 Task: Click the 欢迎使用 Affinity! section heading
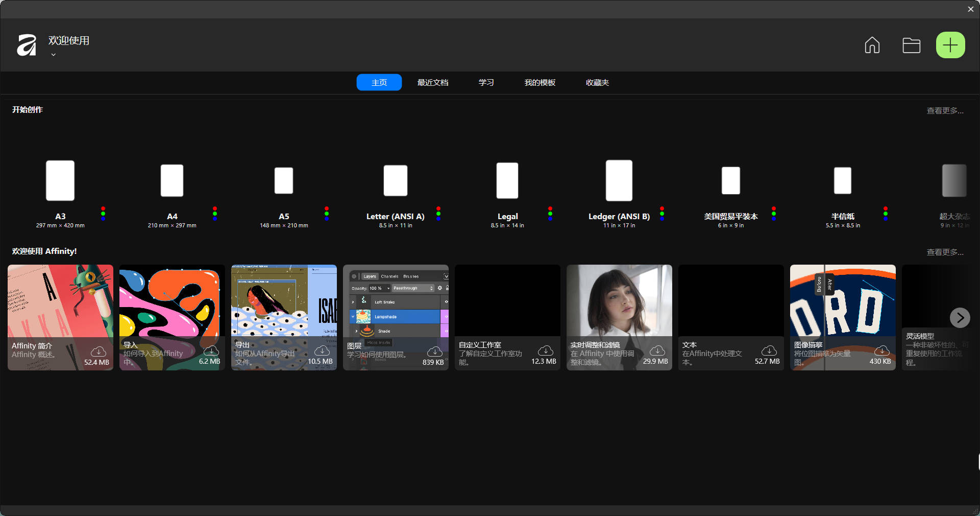point(44,251)
